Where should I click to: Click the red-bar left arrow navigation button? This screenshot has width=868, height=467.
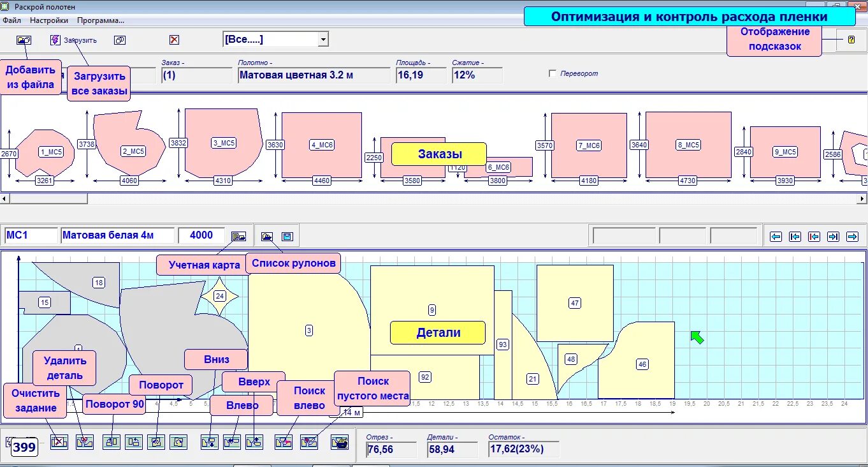click(814, 237)
